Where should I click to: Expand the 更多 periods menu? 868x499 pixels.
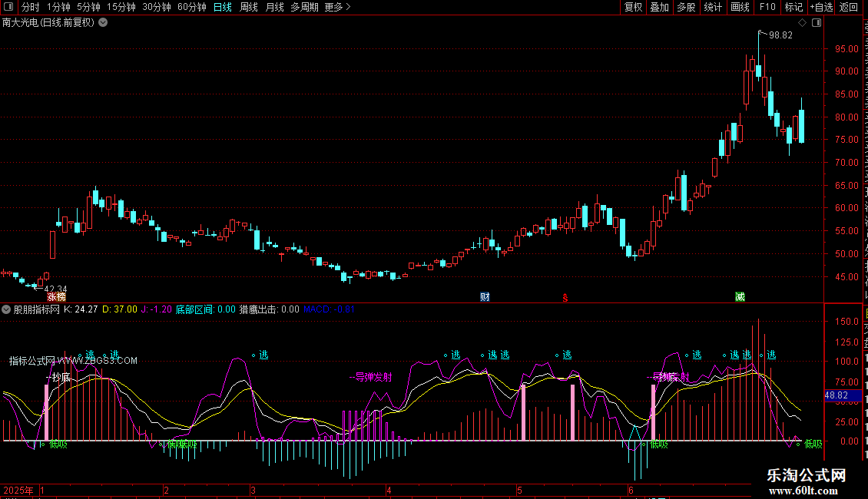point(338,7)
